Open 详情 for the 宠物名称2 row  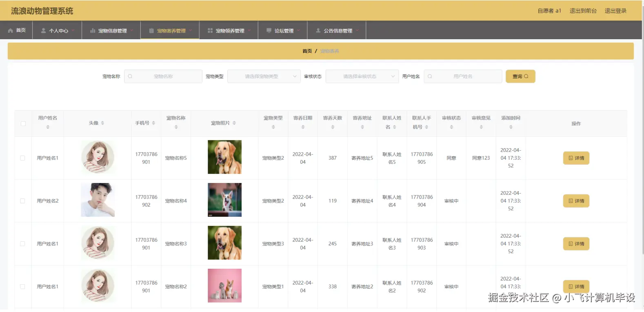(x=576, y=287)
